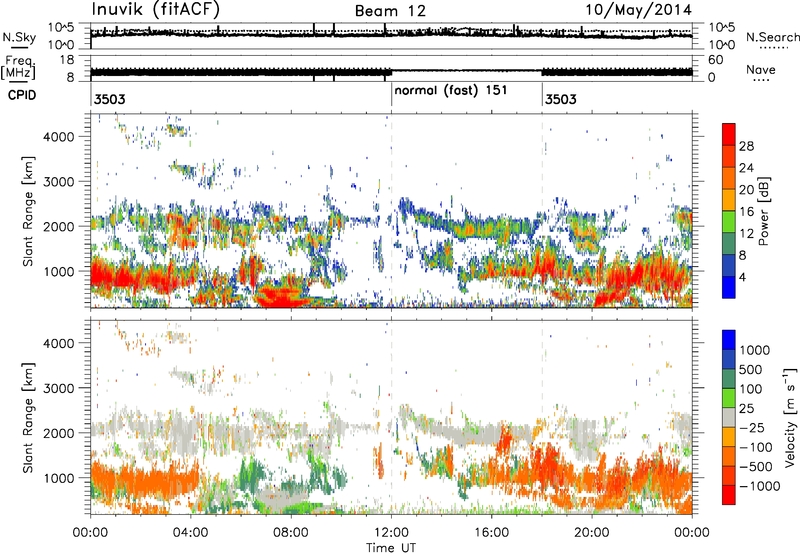Click the 'N.Sky' legend label
This screenshot has height=554, width=800.
[19, 37]
